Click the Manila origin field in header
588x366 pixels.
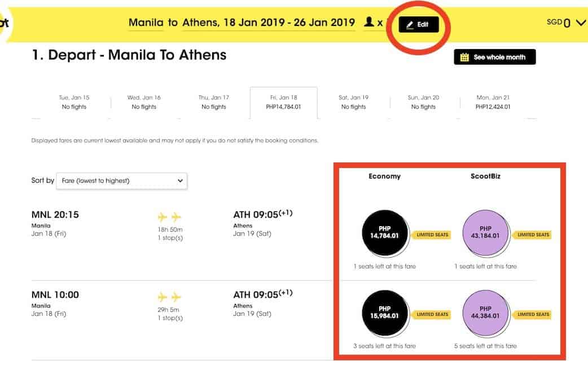[x=145, y=23]
